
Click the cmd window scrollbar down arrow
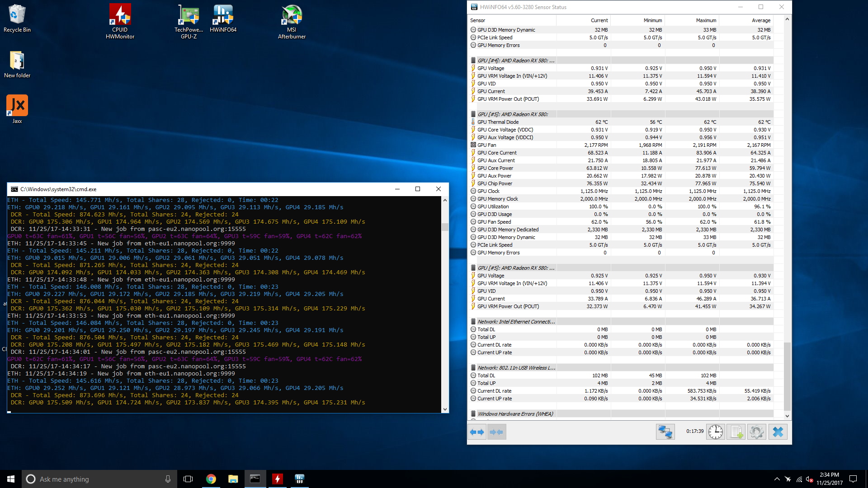[445, 409]
